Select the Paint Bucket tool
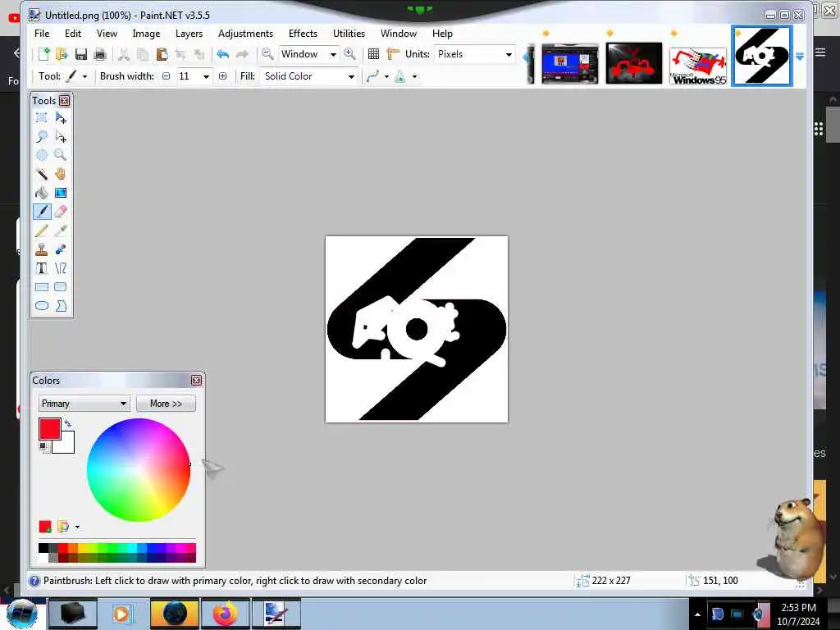Screen dimensions: 840x630 point(41,192)
